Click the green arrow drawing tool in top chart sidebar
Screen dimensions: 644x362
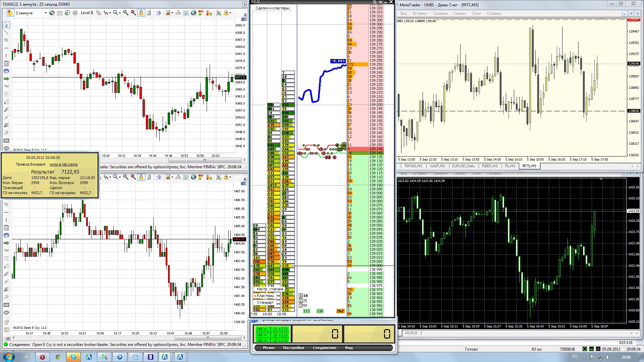point(6,79)
